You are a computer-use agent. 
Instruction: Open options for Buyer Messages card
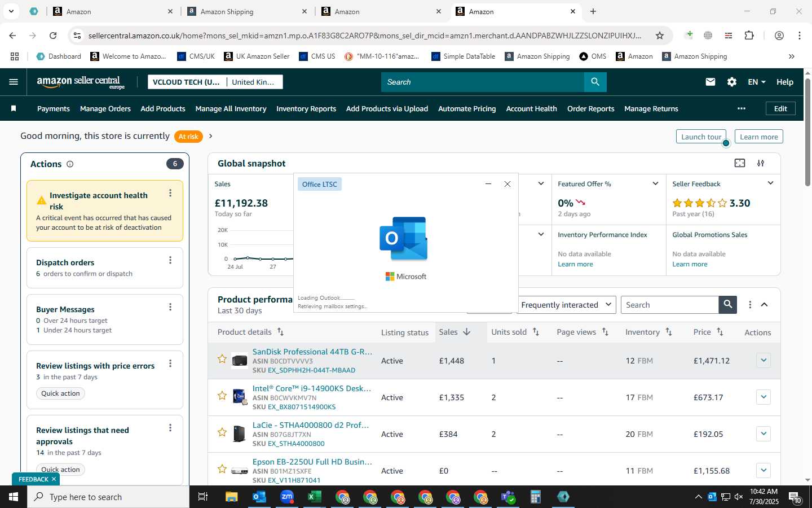click(170, 307)
